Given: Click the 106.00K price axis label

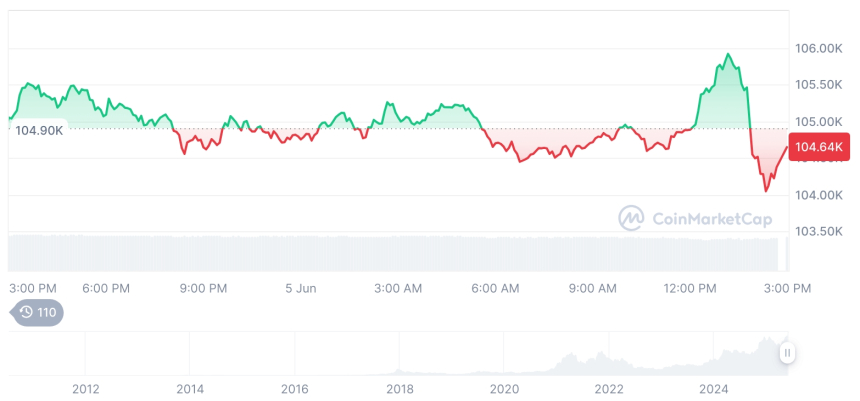Looking at the screenshot, I should coord(819,48).
